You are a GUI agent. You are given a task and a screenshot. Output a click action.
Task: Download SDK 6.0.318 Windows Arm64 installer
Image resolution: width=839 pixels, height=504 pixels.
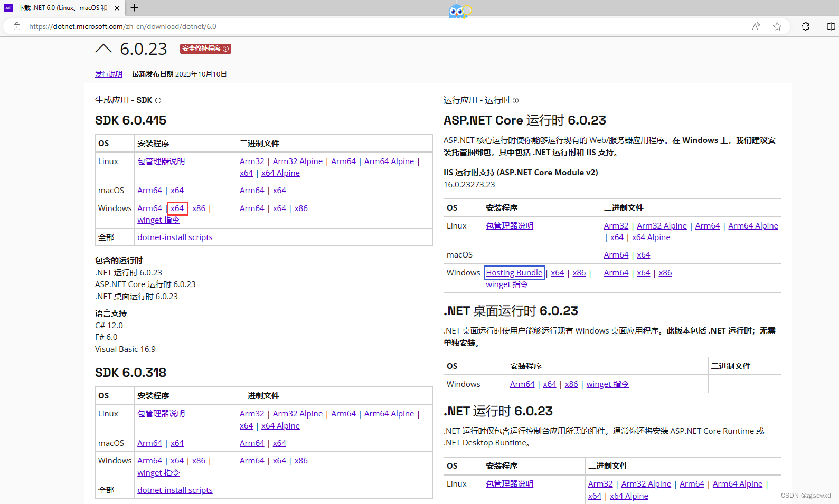150,461
